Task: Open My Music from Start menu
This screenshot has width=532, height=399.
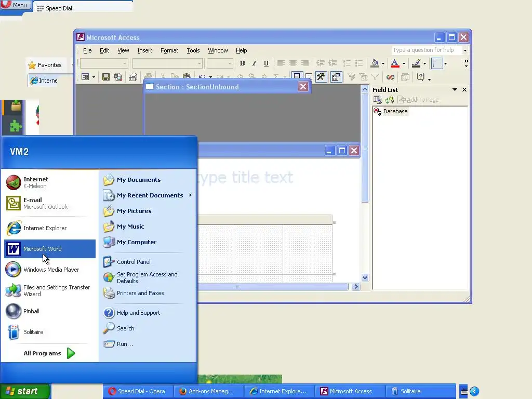Action: pos(148,227)
